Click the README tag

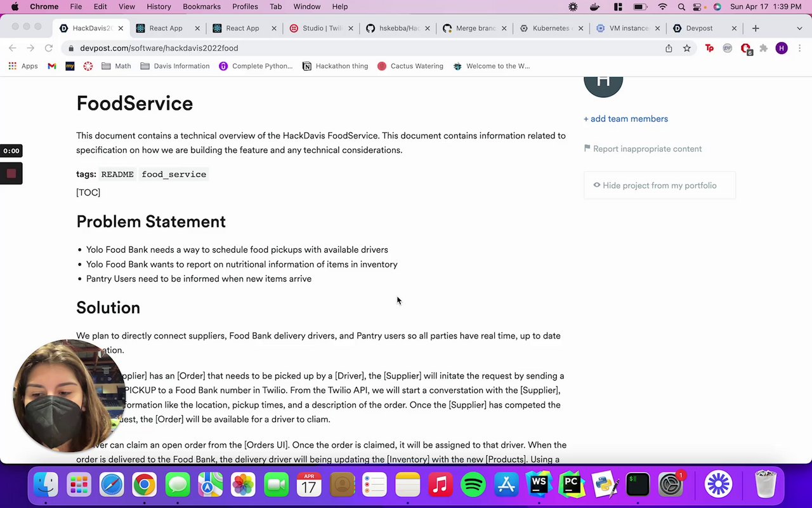pyautogui.click(x=117, y=174)
